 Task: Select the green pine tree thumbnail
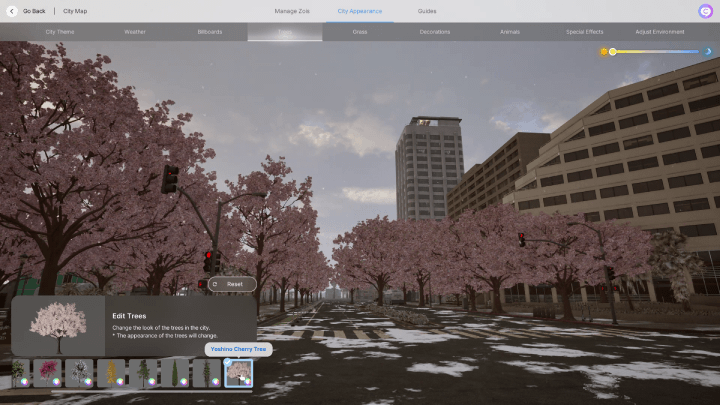[x=143, y=373]
